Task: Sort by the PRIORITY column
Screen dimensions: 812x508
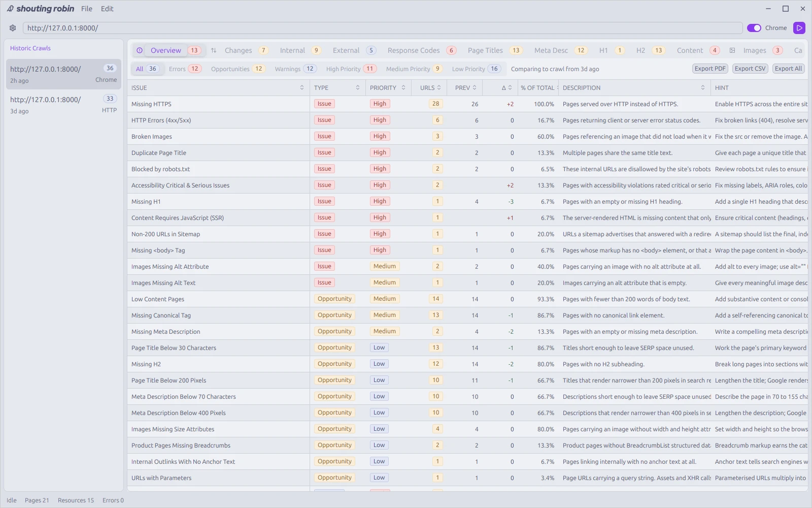Action: click(388, 88)
